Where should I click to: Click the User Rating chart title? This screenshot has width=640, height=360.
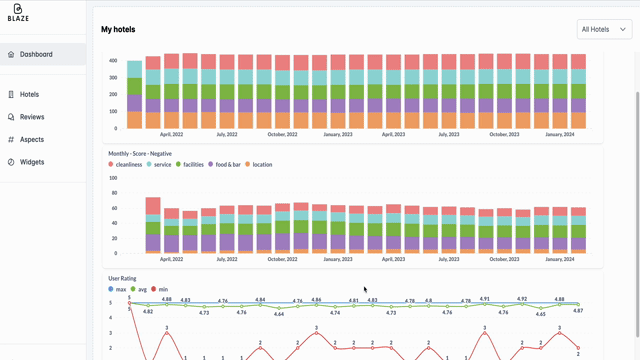click(122, 278)
